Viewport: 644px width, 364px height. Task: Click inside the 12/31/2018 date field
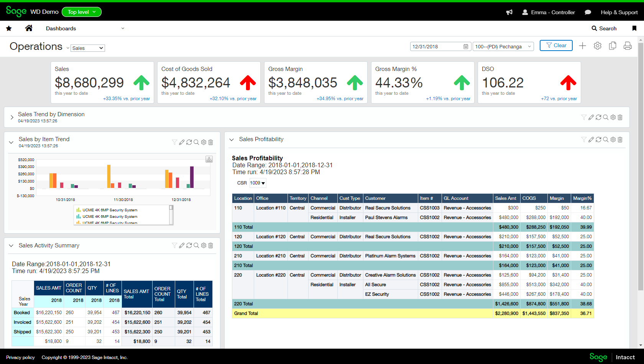pos(429,46)
